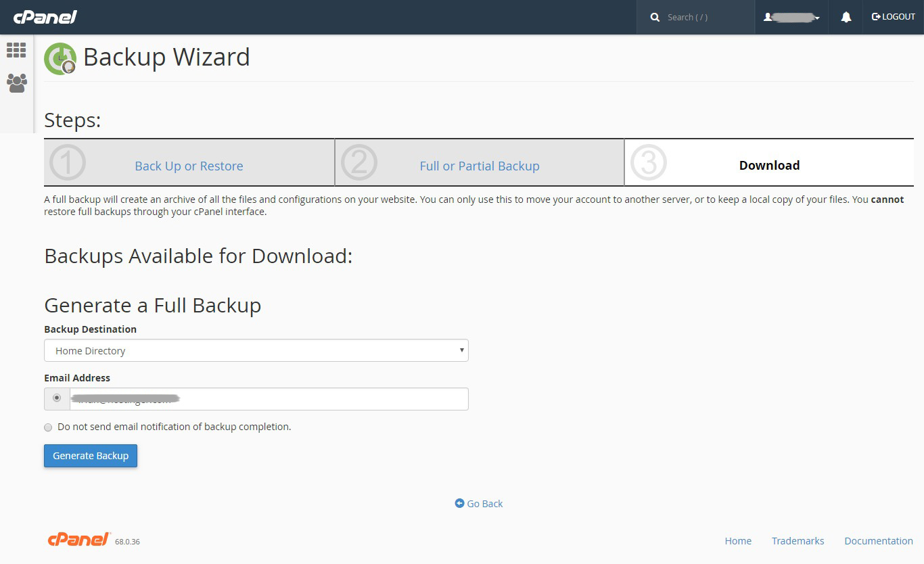The image size is (924, 564).
Task: Open the notifications bell
Action: [x=846, y=17]
